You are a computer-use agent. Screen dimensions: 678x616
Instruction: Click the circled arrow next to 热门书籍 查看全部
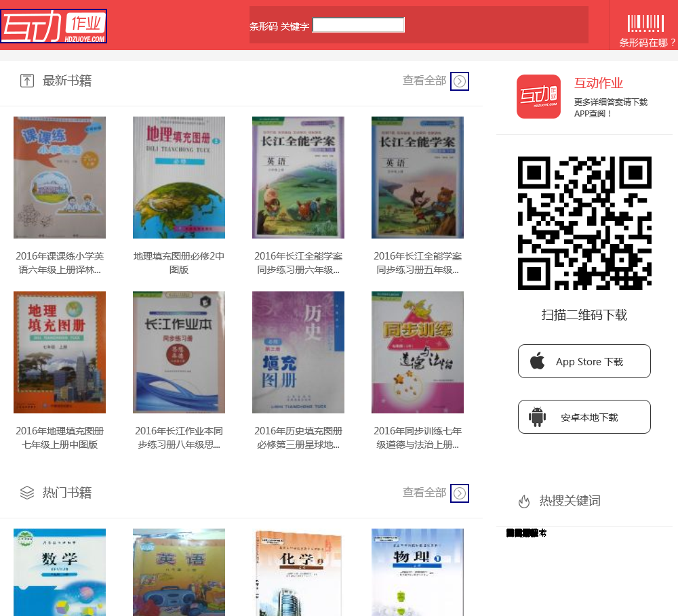click(x=460, y=493)
